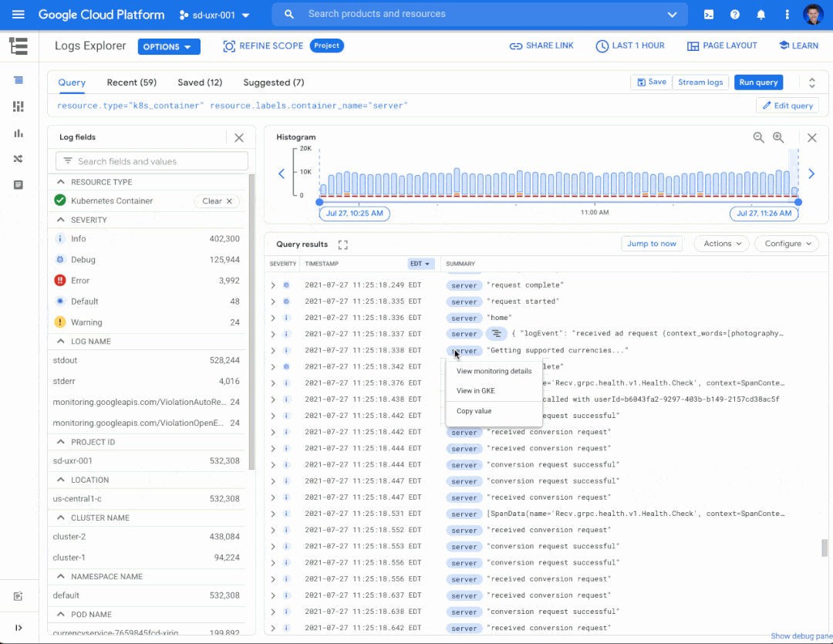Expand the sidebar with bottom arrow icon
The width and height of the screenshot is (833, 644).
point(19,628)
